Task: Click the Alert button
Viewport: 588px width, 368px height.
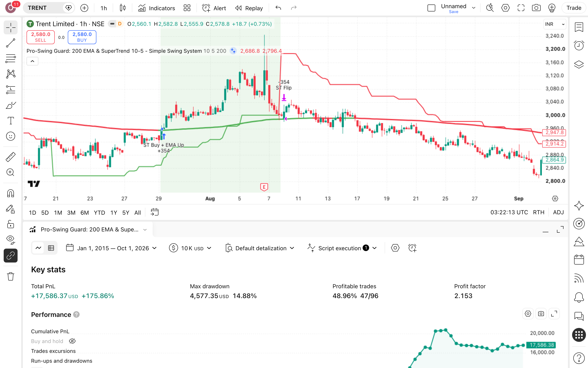Action: coord(214,8)
